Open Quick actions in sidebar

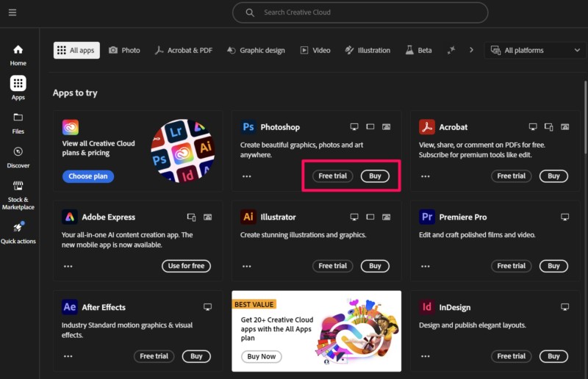pos(18,233)
